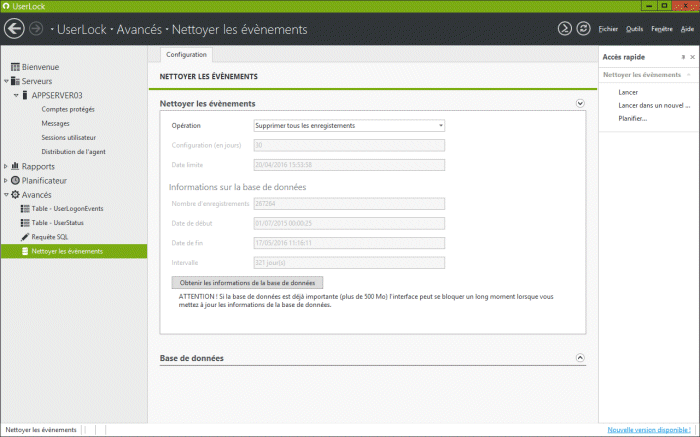This screenshot has width=700, height=437.
Task: Select the Configuration tab
Action: click(186, 54)
